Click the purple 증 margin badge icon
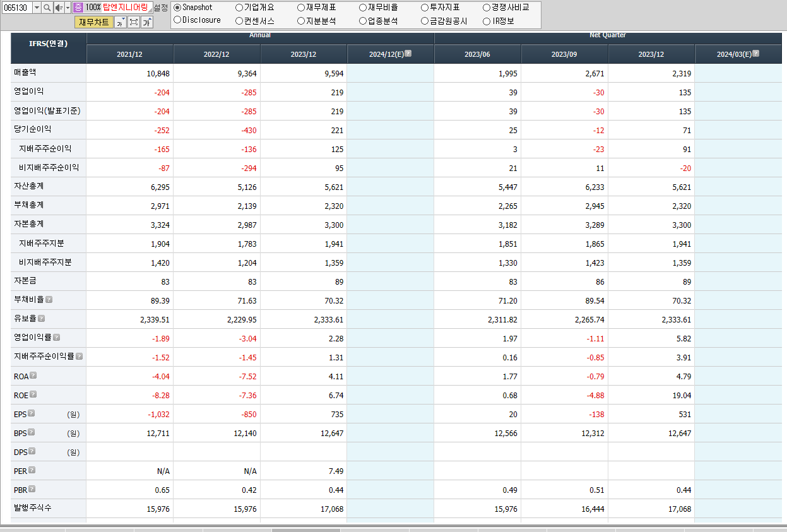Image resolution: width=787 pixels, height=532 pixels. pyautogui.click(x=78, y=8)
